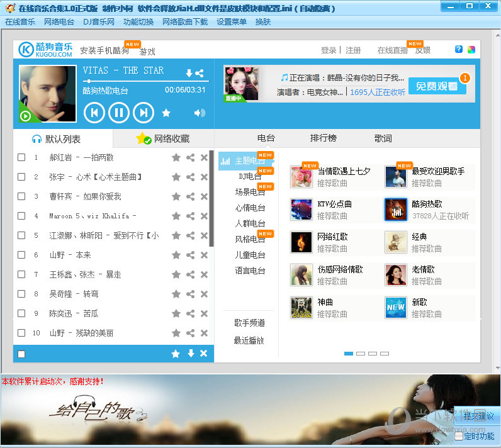Open the live stream host thumbnail
This screenshot has height=448, width=501.
pyautogui.click(x=241, y=84)
